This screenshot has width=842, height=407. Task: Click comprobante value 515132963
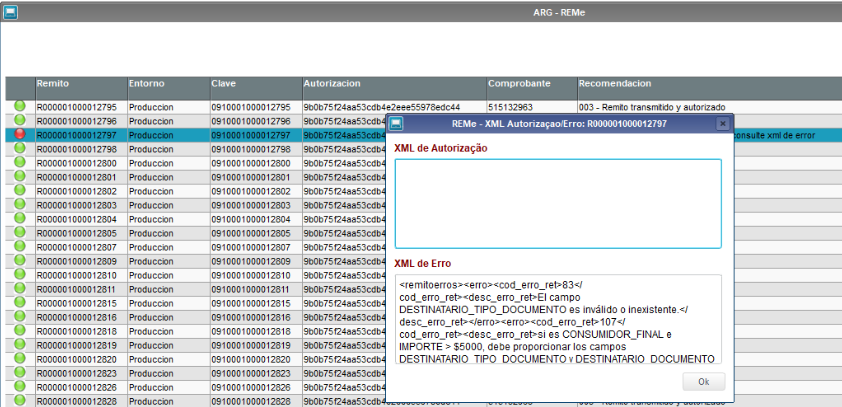tap(511, 107)
